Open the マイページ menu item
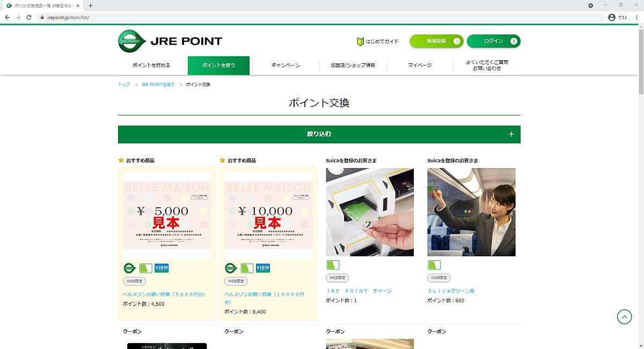The height and width of the screenshot is (349, 644). (x=420, y=65)
